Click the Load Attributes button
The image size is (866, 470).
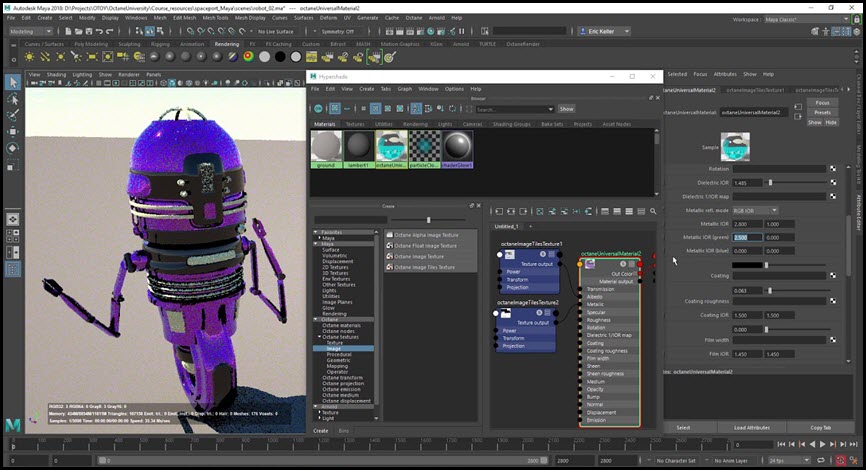(752, 427)
